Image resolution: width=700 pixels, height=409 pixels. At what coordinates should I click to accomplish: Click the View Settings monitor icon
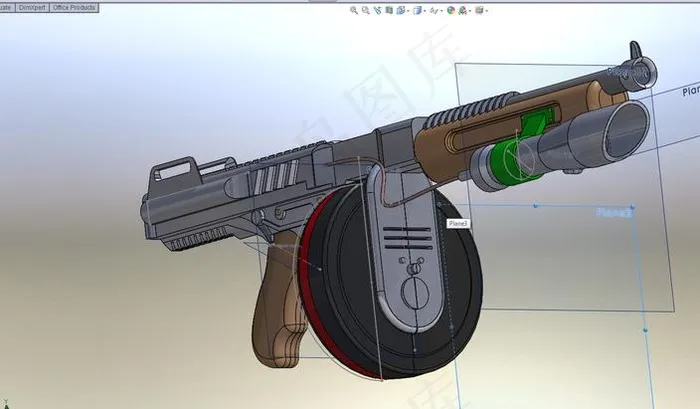[x=479, y=10]
